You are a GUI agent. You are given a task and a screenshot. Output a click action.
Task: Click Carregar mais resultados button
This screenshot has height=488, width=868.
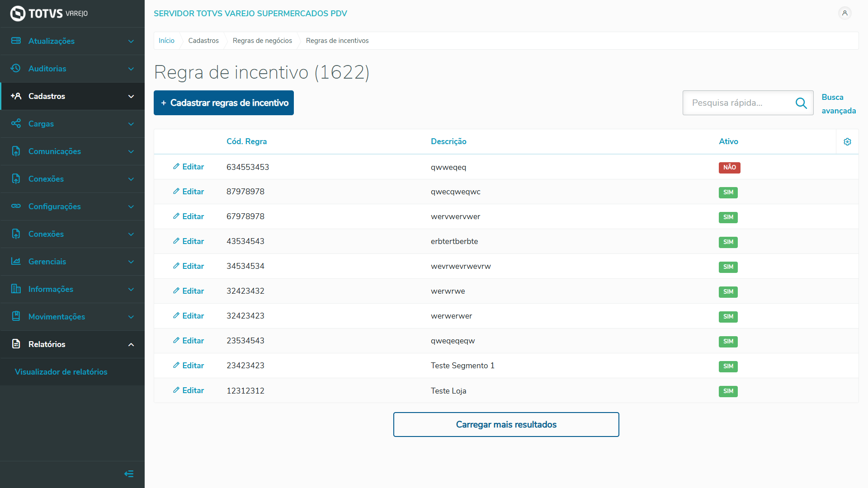506,424
